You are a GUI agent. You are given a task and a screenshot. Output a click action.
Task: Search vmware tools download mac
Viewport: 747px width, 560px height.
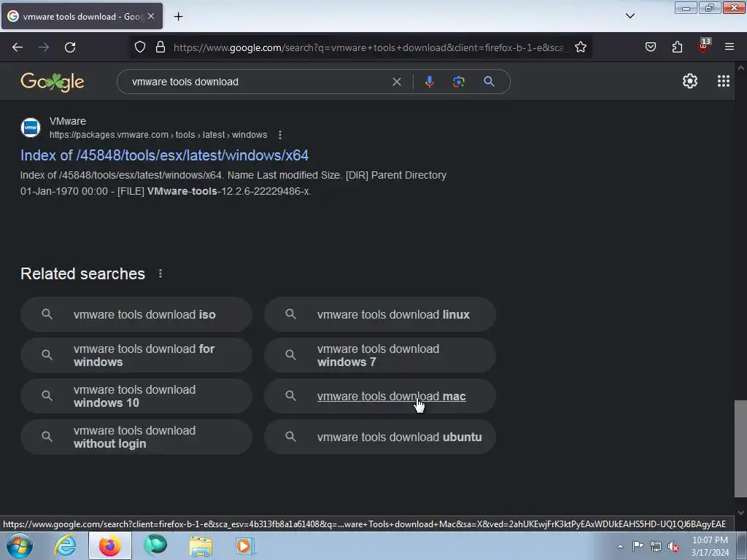380,396
